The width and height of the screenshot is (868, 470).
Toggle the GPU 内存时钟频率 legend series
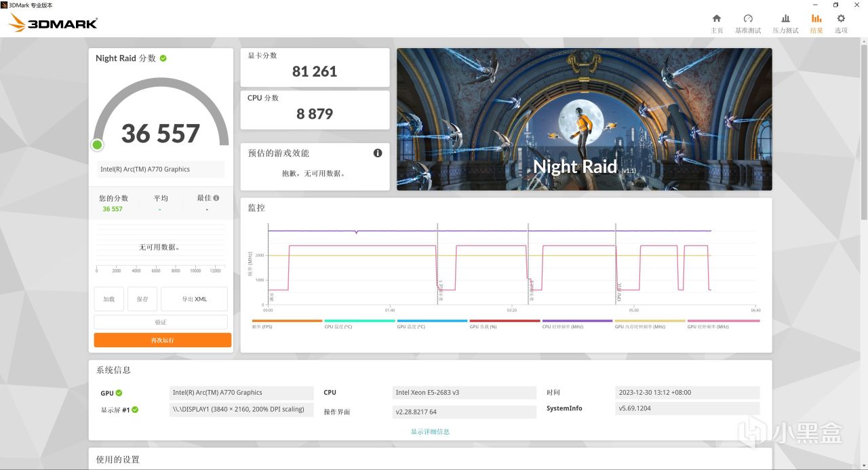coord(650,324)
